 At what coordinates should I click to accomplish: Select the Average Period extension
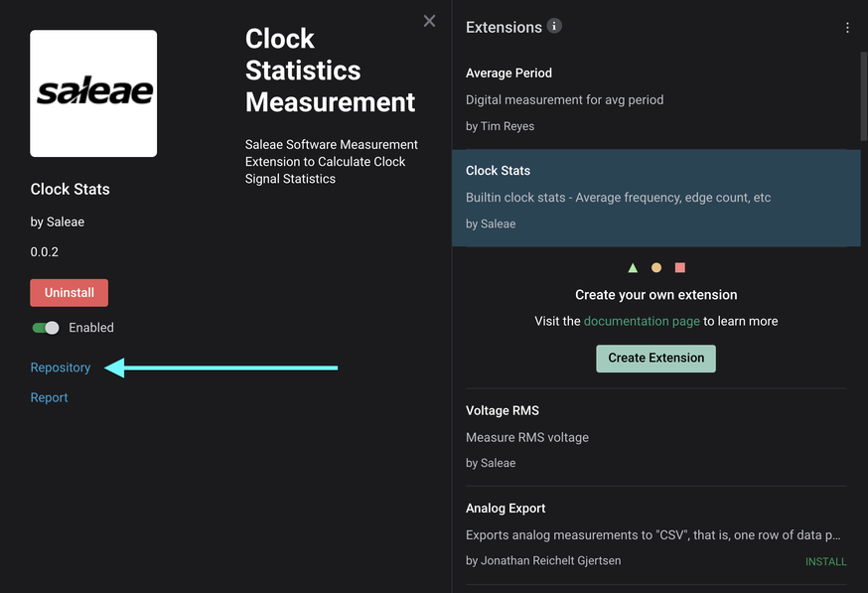655,99
